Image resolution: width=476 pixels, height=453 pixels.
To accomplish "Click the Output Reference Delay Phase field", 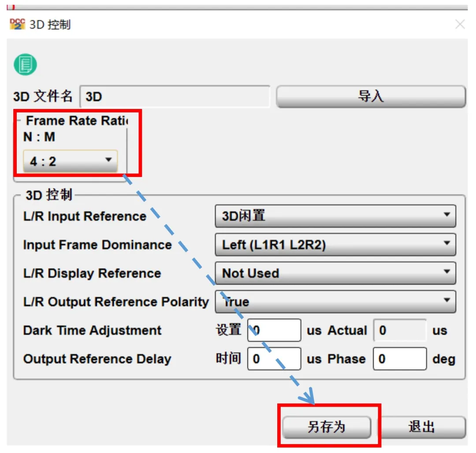I will 400,359.
